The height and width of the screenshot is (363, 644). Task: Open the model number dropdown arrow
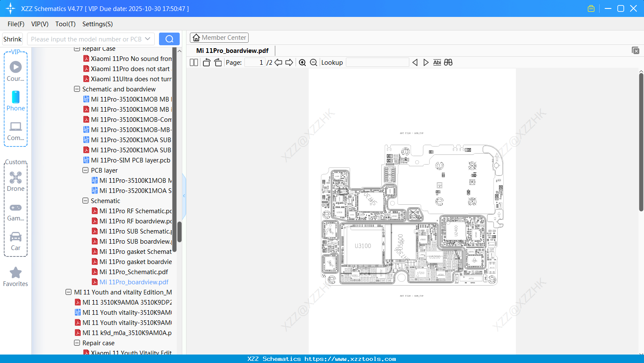point(148,39)
